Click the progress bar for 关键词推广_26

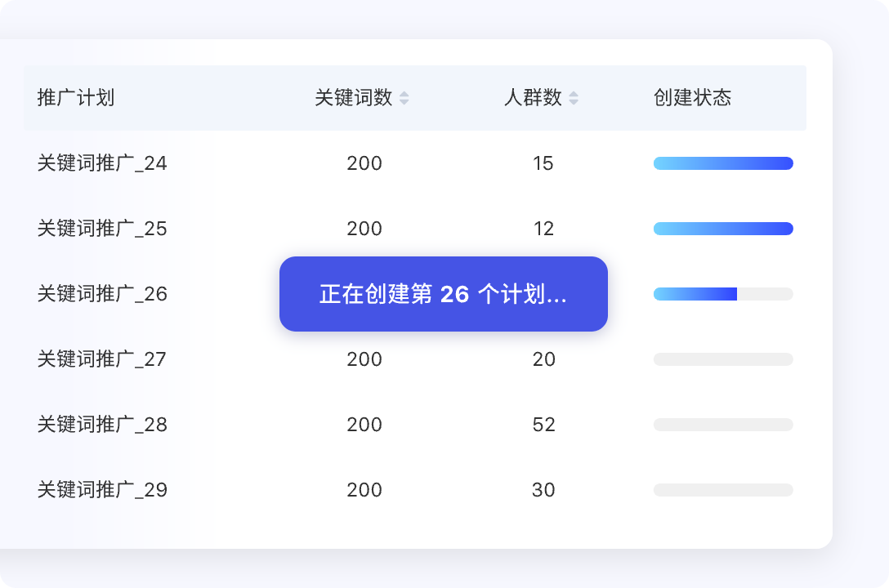click(722, 294)
